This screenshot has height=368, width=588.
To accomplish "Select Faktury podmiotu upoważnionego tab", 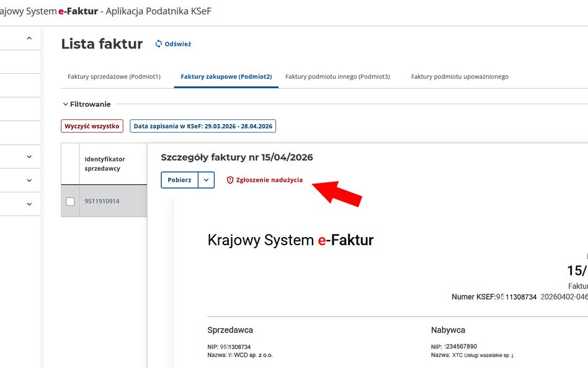I will [x=460, y=76].
